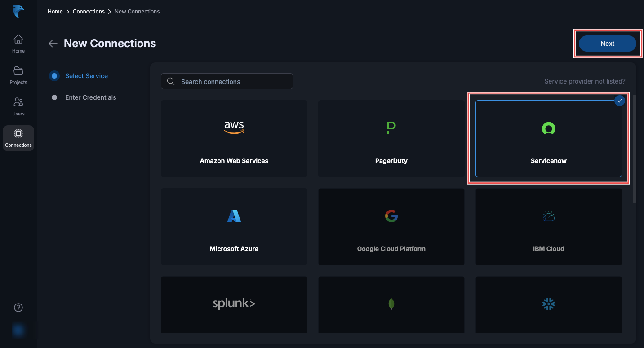The height and width of the screenshot is (348, 644).
Task: Uncheck the Servicenow selection checkmark
Action: [x=619, y=101]
